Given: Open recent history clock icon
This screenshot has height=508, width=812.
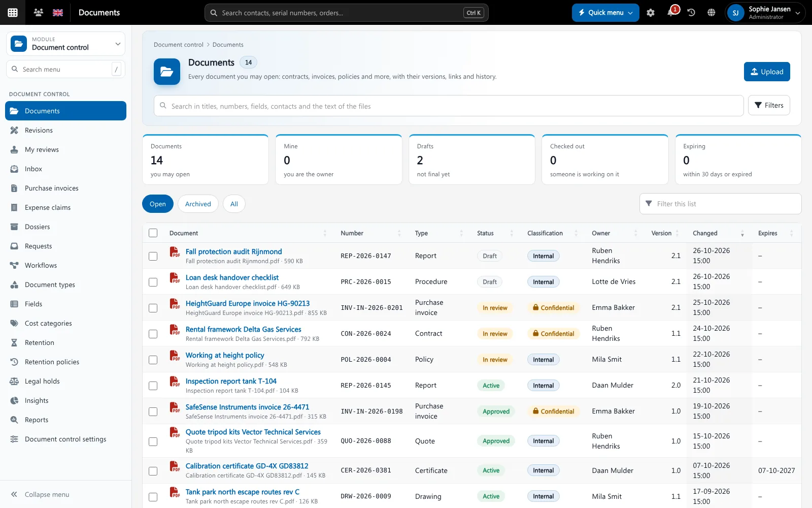Looking at the screenshot, I should [691, 13].
